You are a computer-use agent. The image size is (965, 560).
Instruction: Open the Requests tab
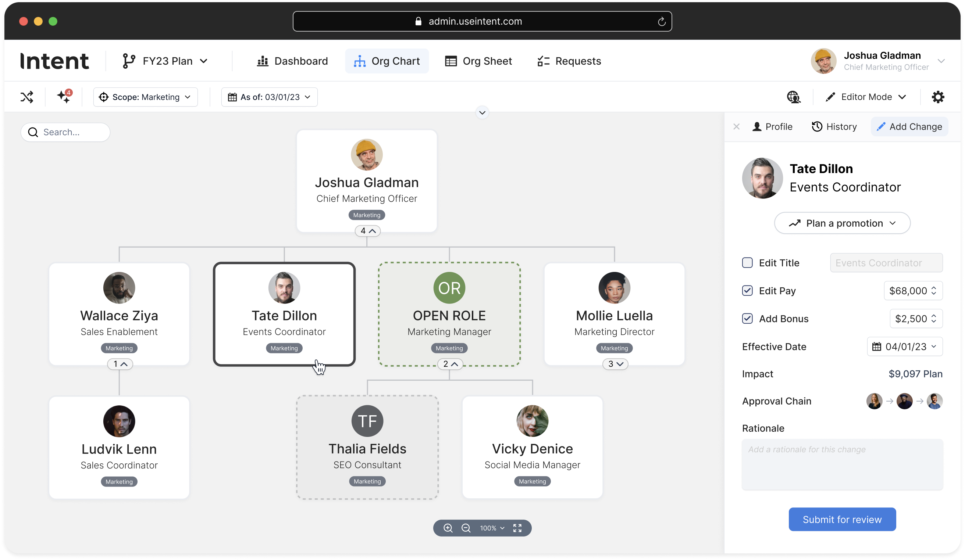569,61
